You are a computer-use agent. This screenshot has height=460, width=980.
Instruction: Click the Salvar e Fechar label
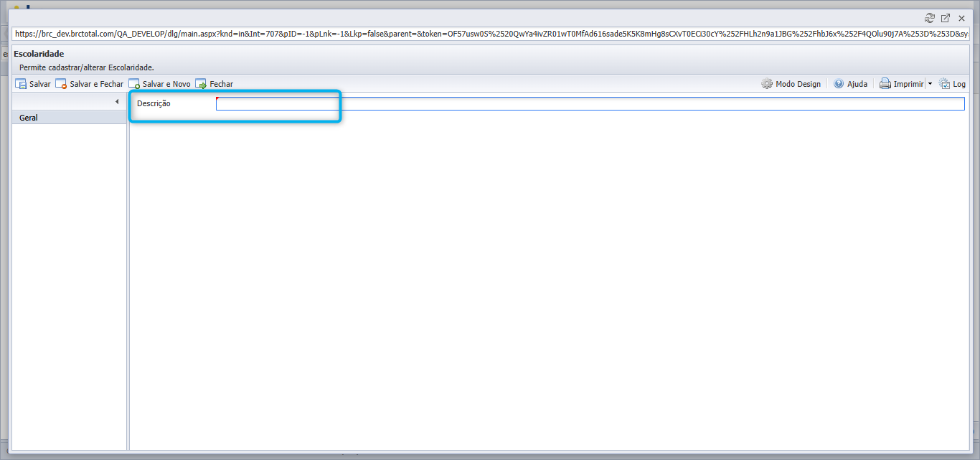pos(97,84)
